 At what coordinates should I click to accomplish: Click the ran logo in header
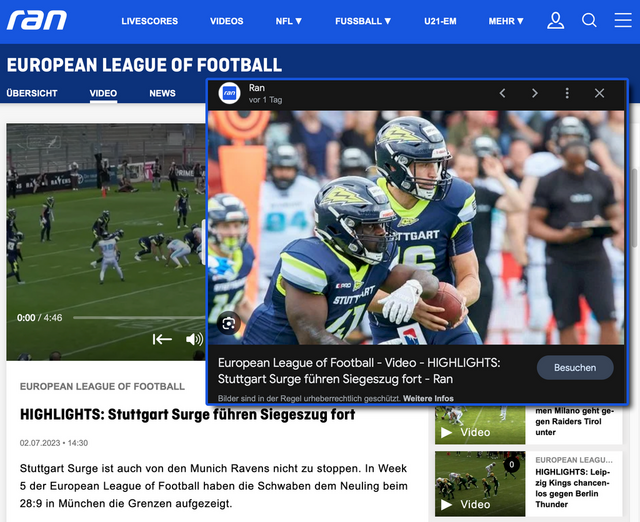tap(37, 20)
